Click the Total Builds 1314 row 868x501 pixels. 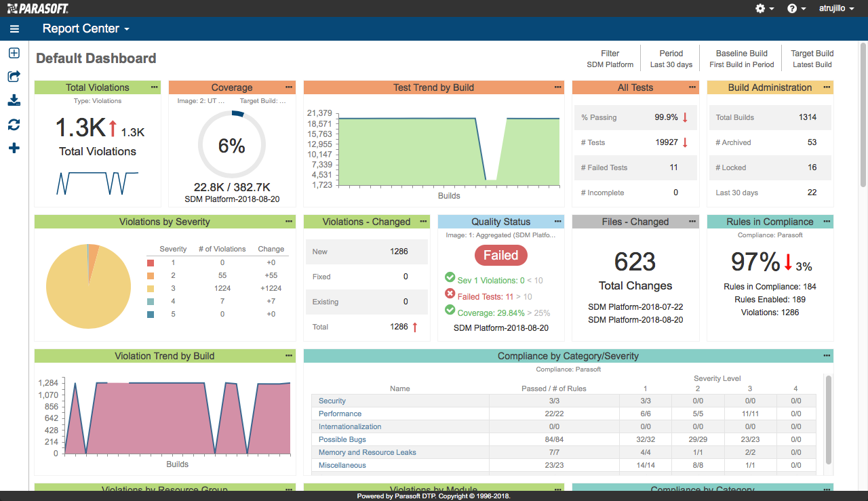[x=770, y=117]
